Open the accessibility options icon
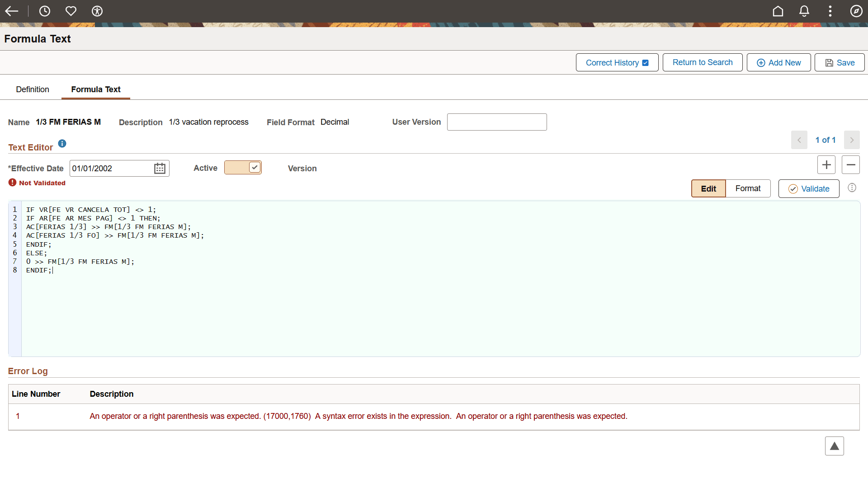This screenshot has width=868, height=488. 97,11
